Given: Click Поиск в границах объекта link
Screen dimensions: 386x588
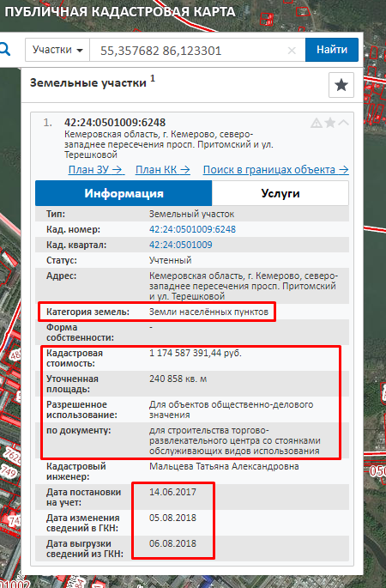Looking at the screenshot, I should click(x=276, y=170).
